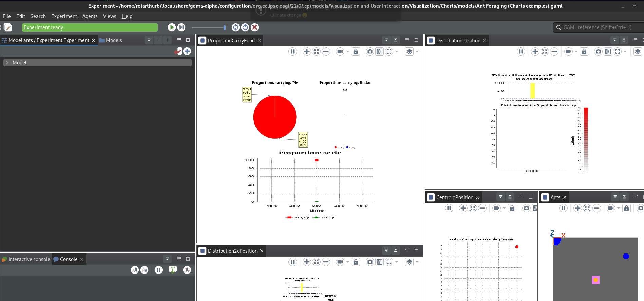This screenshot has height=301, width=644.
Task: Toggle the lock in CentroidPosition toolbar
Action: (x=512, y=208)
